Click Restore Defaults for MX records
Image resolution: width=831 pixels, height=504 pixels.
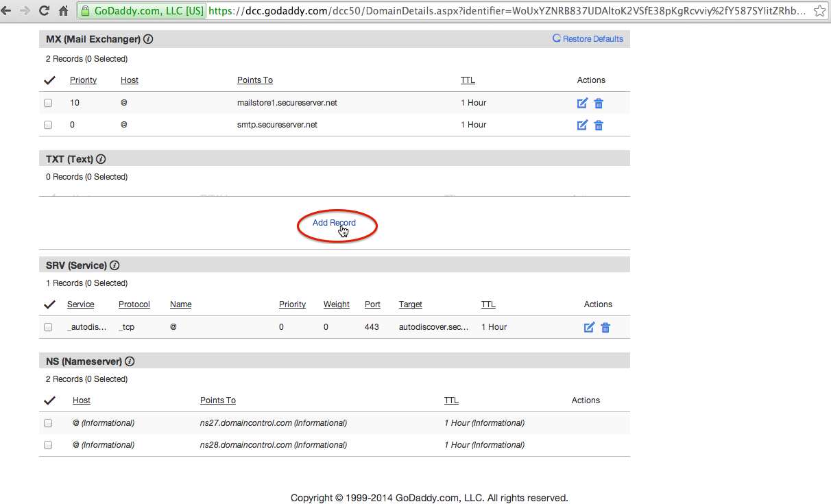click(588, 39)
